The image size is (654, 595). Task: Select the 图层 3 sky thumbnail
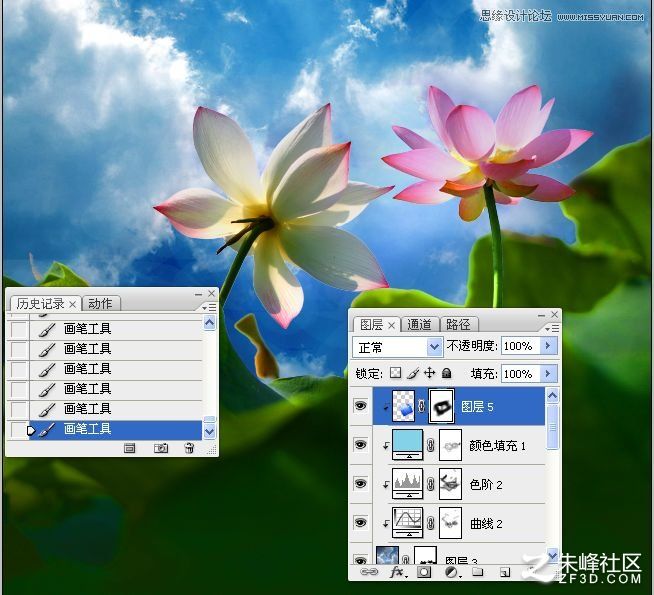click(x=387, y=555)
